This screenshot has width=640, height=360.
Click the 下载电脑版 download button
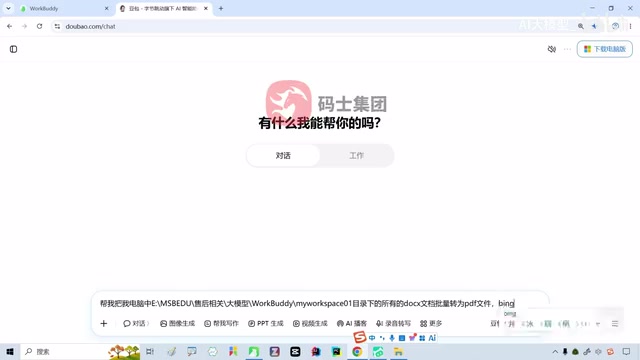pos(604,49)
